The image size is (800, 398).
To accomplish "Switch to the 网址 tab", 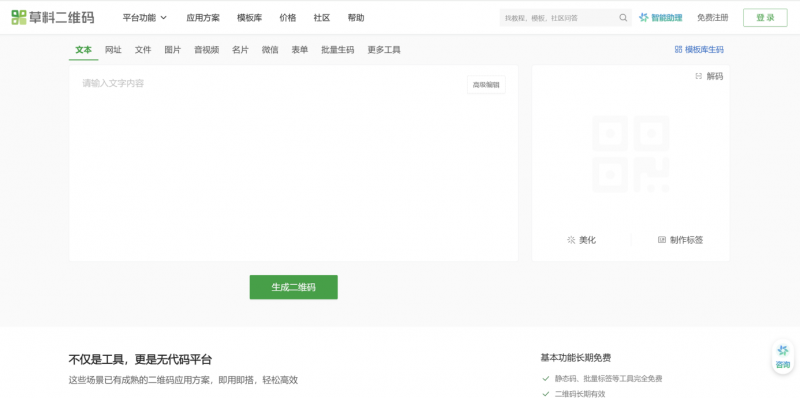I will click(113, 50).
